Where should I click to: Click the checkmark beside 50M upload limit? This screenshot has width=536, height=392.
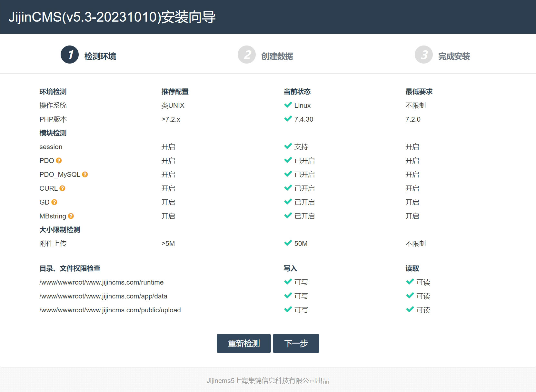point(288,243)
